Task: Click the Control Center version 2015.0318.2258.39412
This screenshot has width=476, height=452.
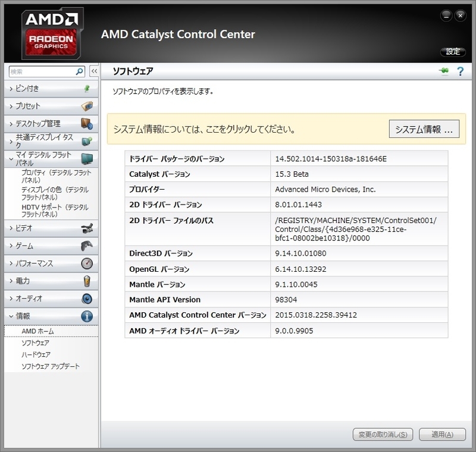Action: tap(316, 315)
